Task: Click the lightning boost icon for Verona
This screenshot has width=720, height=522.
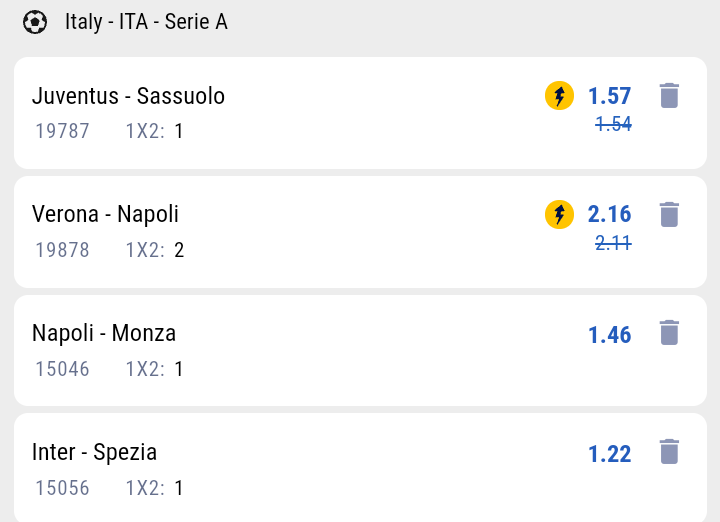Action: click(x=559, y=214)
